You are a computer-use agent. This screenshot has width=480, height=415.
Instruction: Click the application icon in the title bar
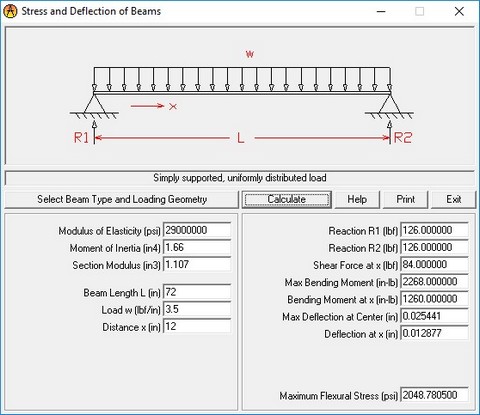(10, 11)
